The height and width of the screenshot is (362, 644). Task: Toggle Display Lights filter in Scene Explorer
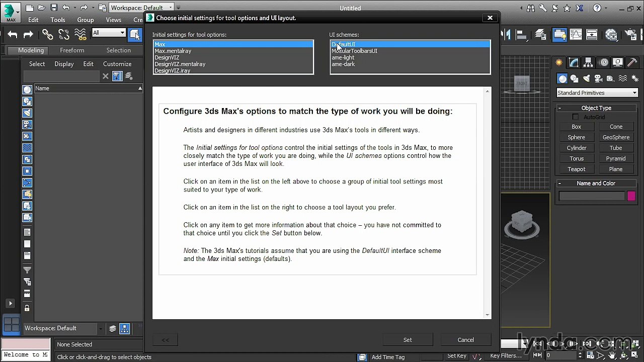(x=27, y=113)
